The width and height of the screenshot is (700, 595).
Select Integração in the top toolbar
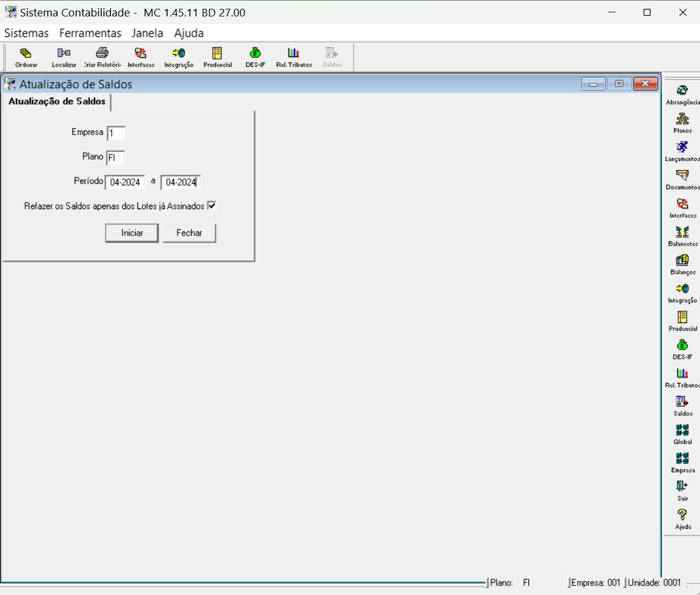(x=179, y=58)
